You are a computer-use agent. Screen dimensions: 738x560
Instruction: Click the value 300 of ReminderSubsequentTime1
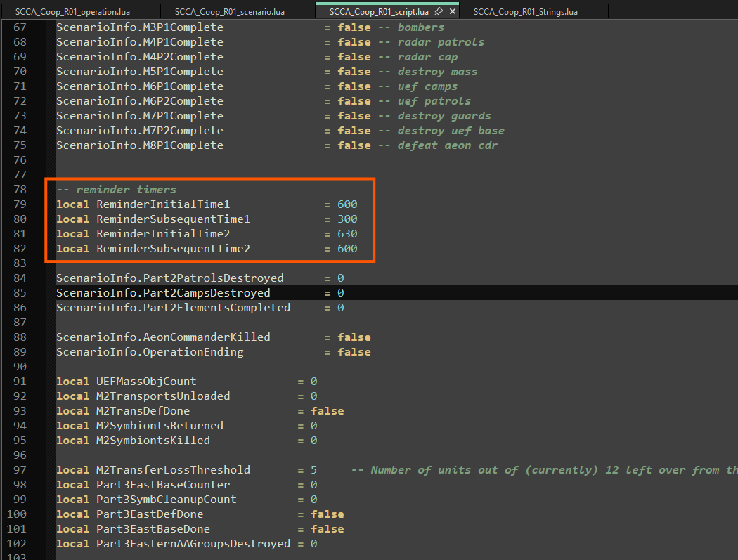(x=347, y=219)
